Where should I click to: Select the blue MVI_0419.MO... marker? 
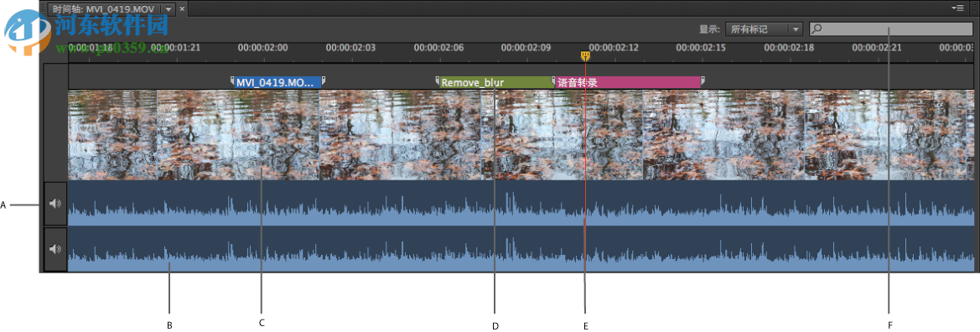(277, 82)
